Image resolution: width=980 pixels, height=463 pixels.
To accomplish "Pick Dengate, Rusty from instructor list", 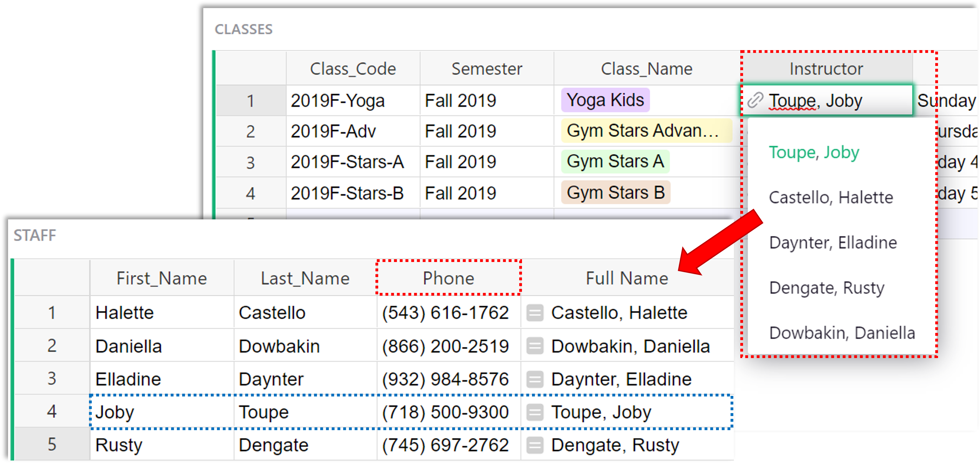I will click(x=826, y=288).
